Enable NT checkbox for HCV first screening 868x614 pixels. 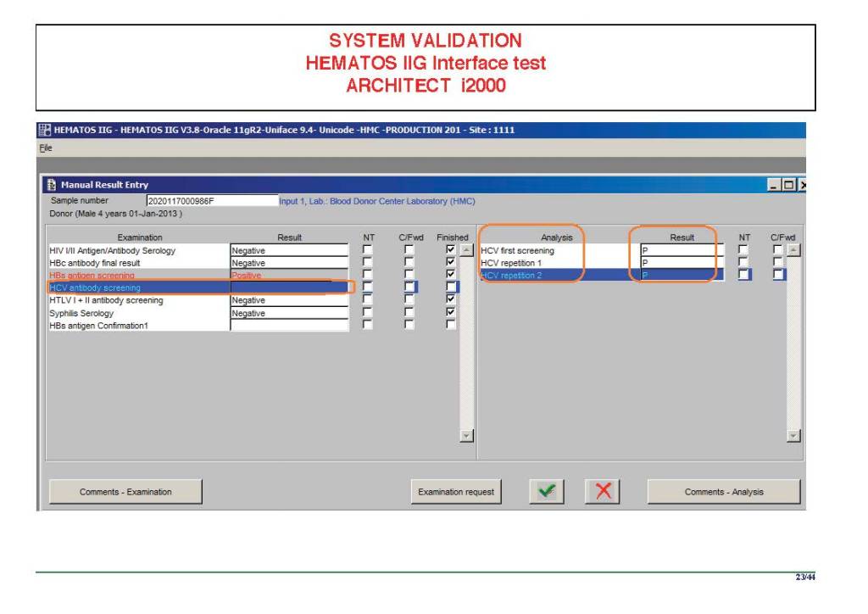743,250
